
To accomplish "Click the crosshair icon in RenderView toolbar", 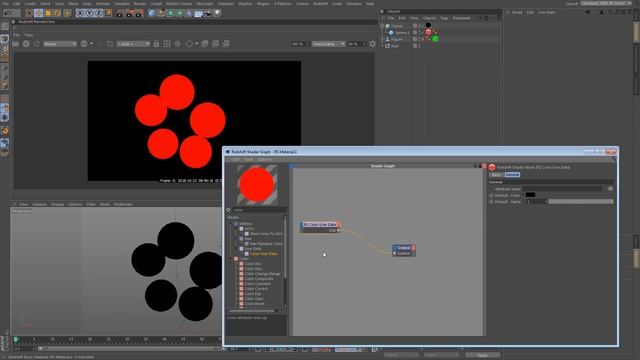I will (x=178, y=44).
